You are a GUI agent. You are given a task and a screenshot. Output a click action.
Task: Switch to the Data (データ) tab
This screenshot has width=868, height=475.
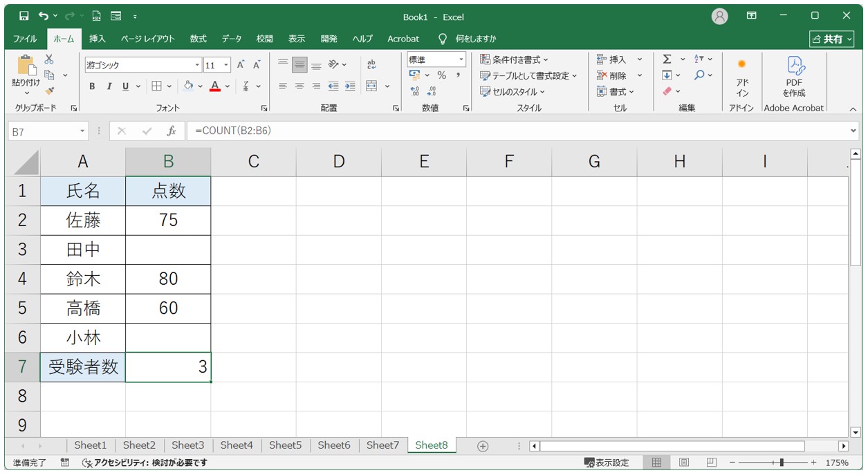click(232, 39)
